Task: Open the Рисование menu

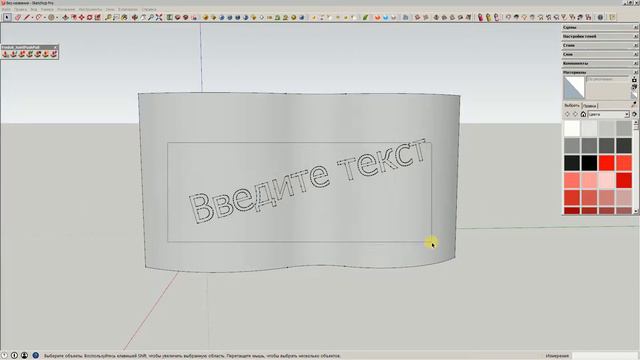Action: (66, 9)
